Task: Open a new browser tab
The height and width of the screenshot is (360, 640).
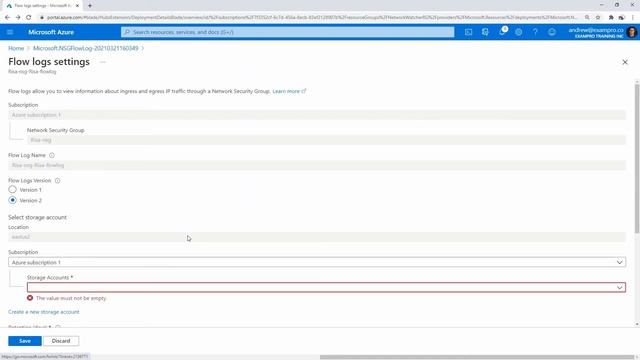Action: (x=90, y=6)
